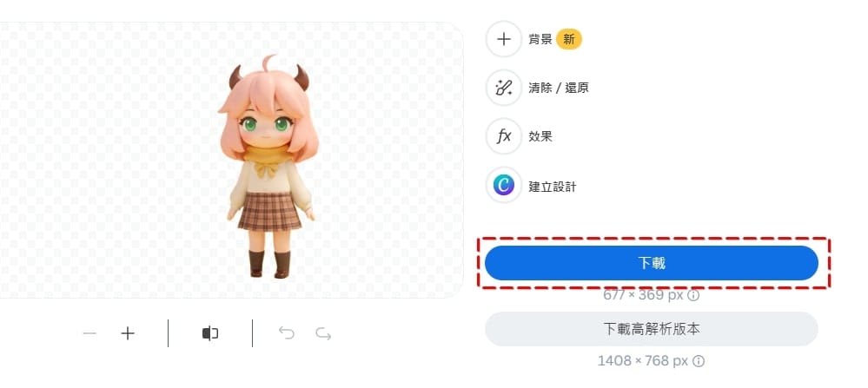The image size is (868, 388).
Task: Zoom in with the plus icon below image
Action: (x=128, y=333)
